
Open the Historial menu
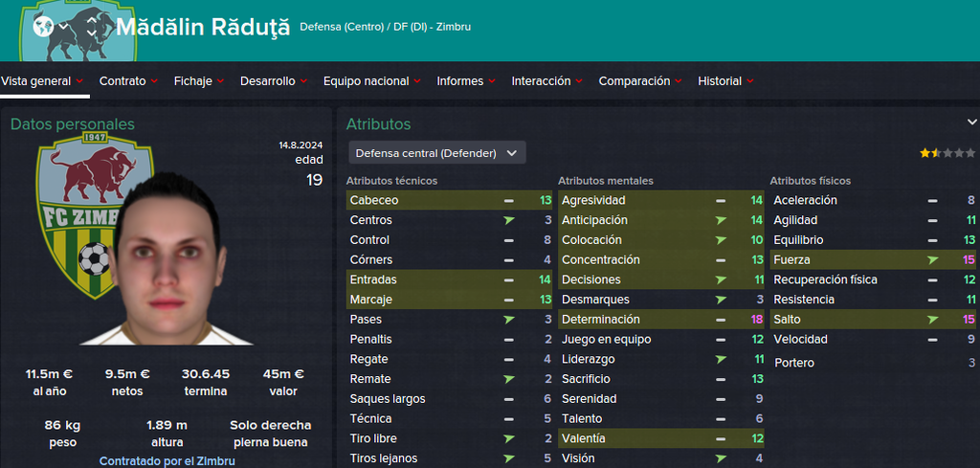[x=725, y=81]
